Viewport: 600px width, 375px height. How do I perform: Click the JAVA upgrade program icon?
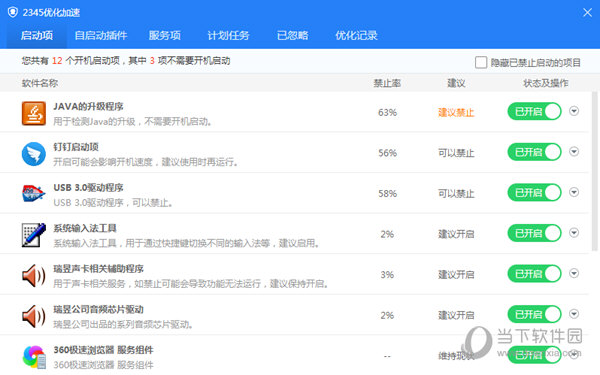click(x=34, y=113)
